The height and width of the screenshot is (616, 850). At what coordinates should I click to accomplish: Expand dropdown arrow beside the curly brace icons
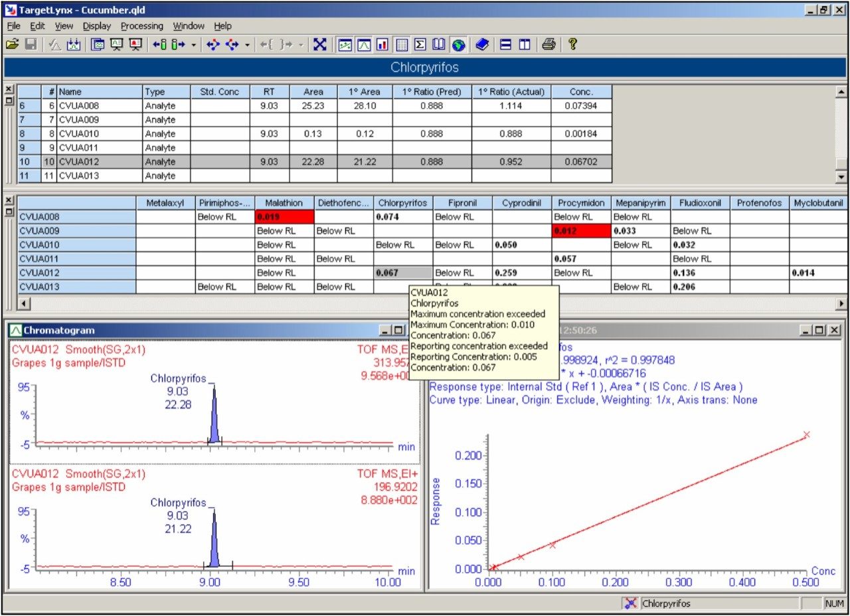pos(301,45)
